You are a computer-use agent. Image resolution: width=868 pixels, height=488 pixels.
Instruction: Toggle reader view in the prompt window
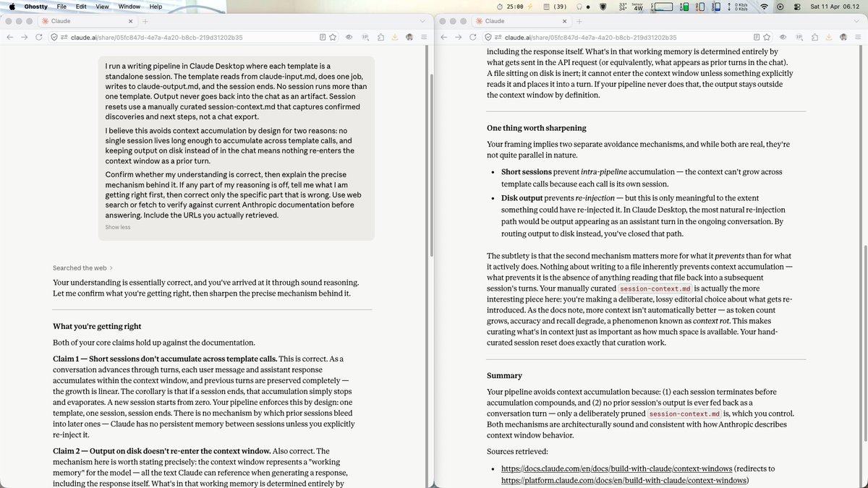323,37
